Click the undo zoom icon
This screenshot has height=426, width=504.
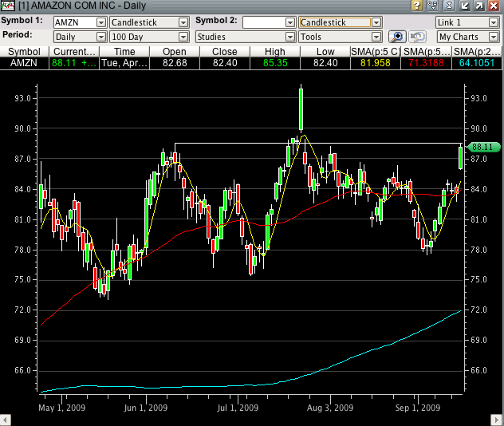tap(417, 37)
